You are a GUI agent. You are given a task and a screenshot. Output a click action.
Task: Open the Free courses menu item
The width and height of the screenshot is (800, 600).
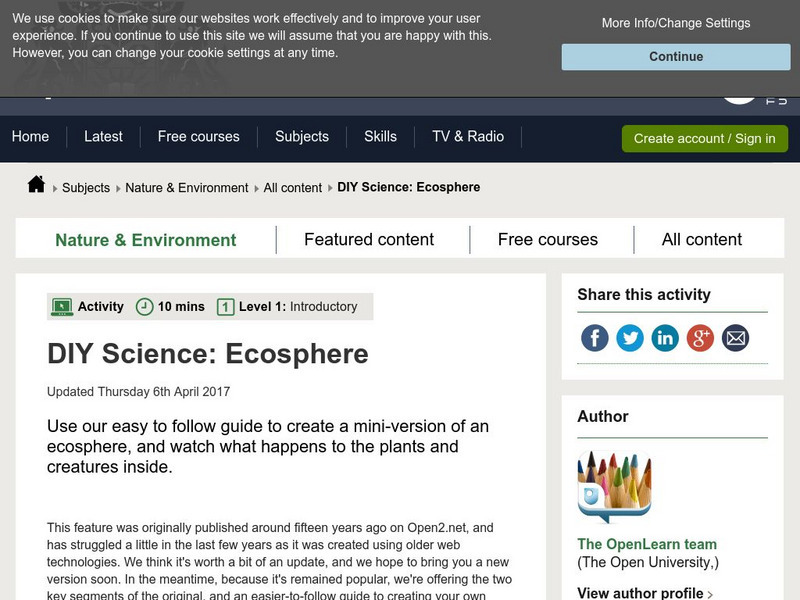coord(199,137)
